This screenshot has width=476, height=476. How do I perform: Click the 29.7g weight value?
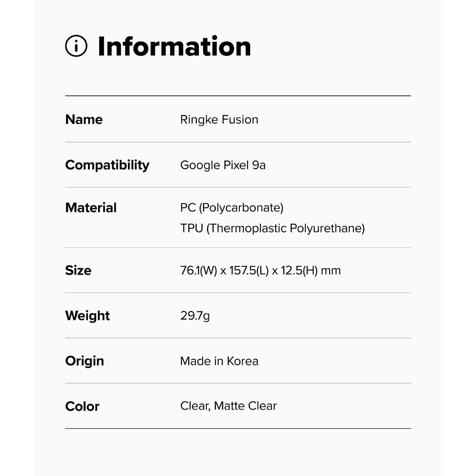[195, 316]
